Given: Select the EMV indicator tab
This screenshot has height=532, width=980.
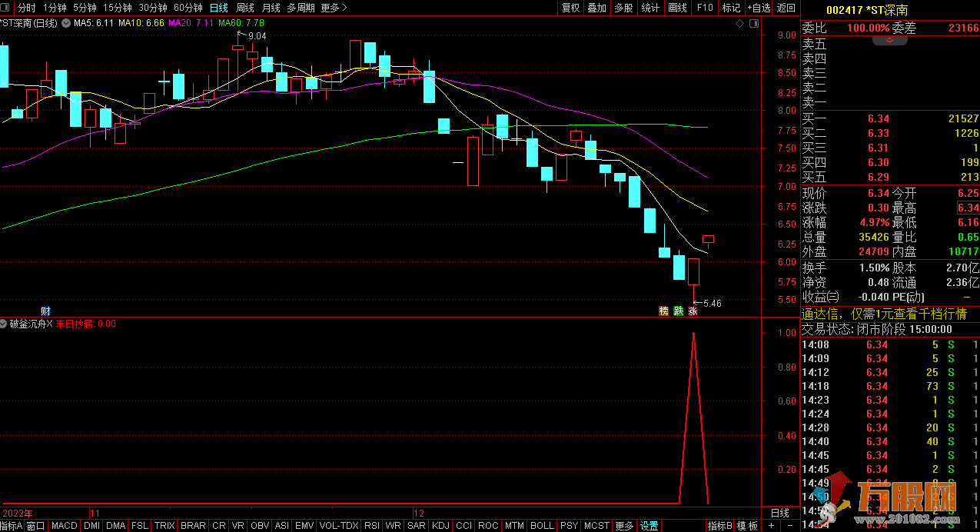Looking at the screenshot, I should (305, 526).
